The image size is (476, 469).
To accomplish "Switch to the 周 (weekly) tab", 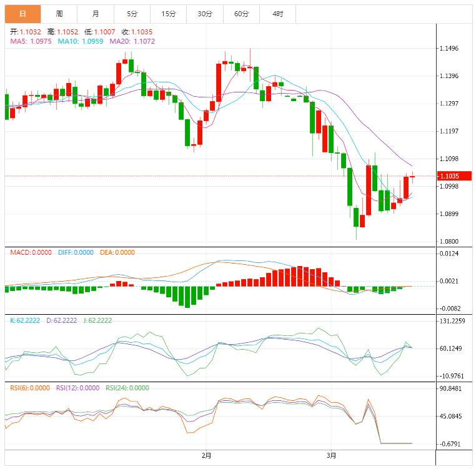I will (x=59, y=14).
